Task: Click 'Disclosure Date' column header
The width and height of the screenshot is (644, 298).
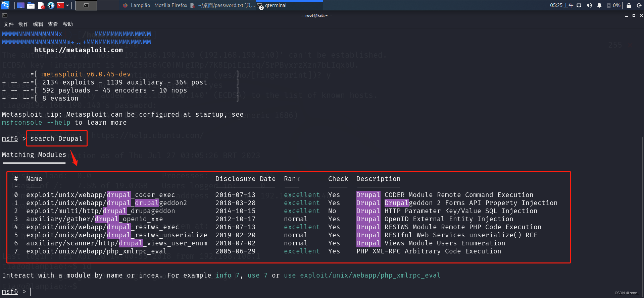Action: [x=246, y=179]
